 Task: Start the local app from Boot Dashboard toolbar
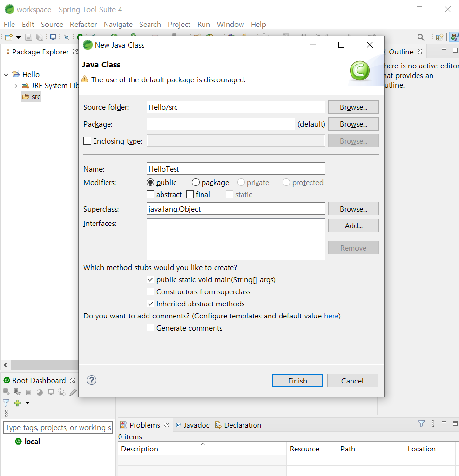(x=6, y=392)
